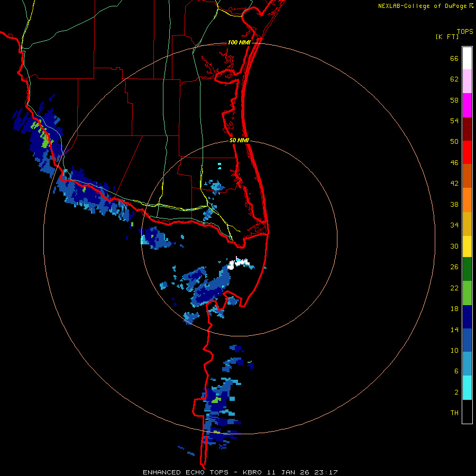Click the '42' legend value

tap(454, 184)
